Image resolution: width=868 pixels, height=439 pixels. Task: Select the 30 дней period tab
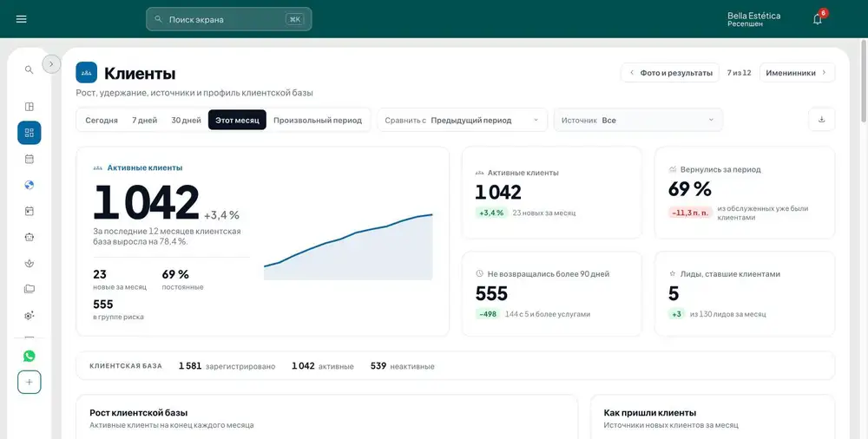(186, 120)
